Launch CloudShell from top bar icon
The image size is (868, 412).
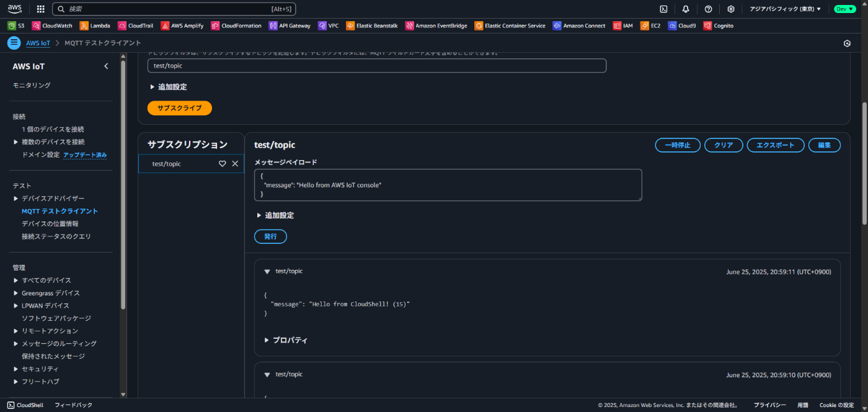663,9
